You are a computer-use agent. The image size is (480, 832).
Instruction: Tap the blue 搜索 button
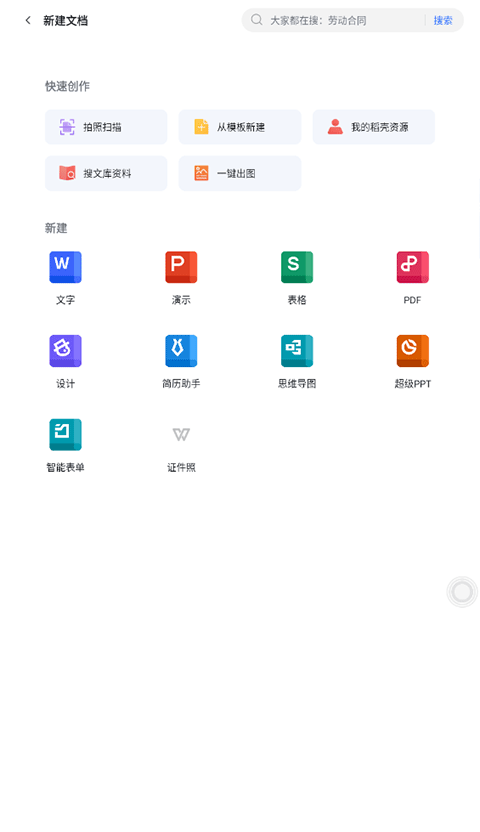coord(443,20)
